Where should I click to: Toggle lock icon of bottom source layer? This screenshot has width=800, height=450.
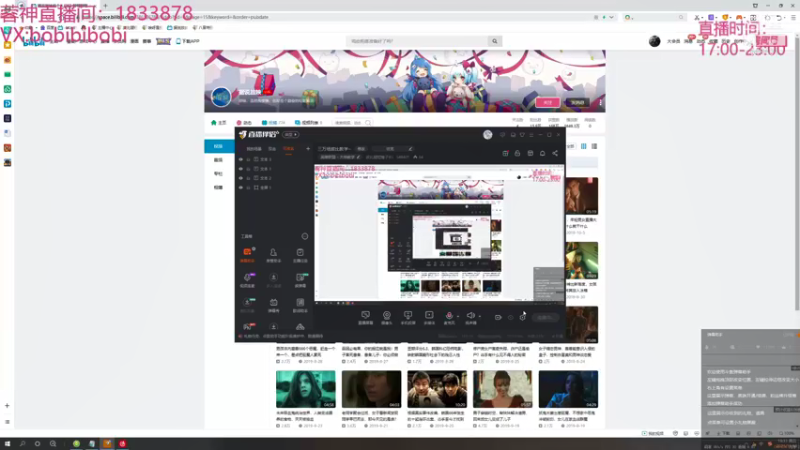(248, 188)
